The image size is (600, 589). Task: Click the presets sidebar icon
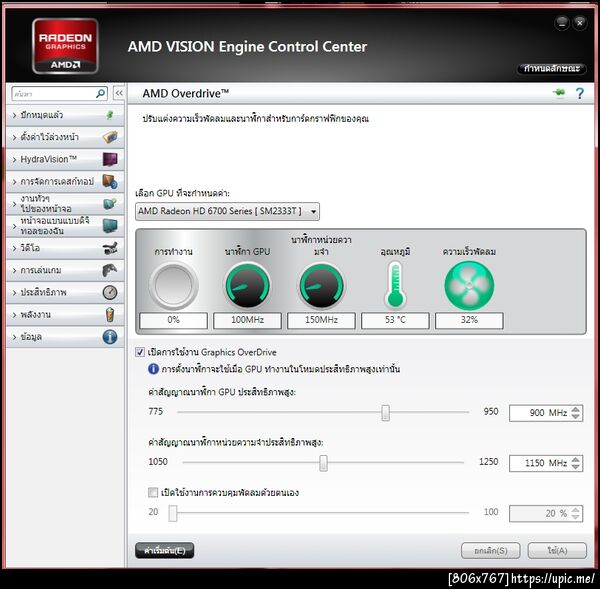(110, 137)
